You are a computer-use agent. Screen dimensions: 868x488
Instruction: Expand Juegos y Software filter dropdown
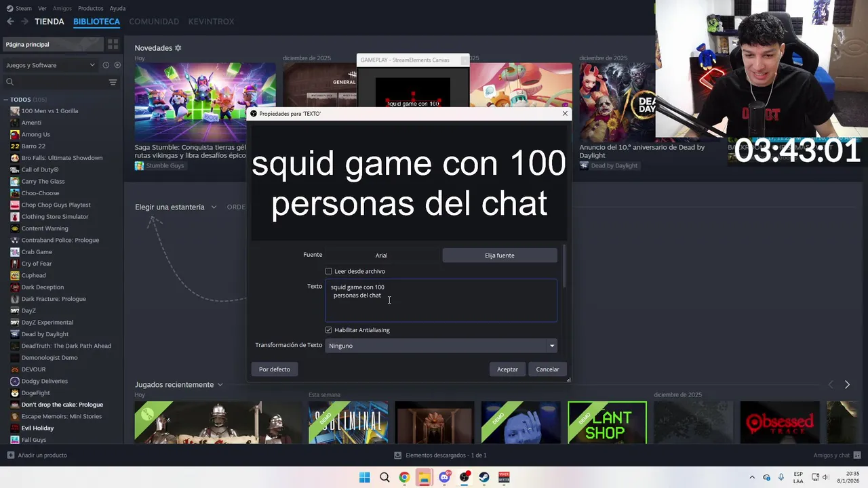tap(51, 65)
